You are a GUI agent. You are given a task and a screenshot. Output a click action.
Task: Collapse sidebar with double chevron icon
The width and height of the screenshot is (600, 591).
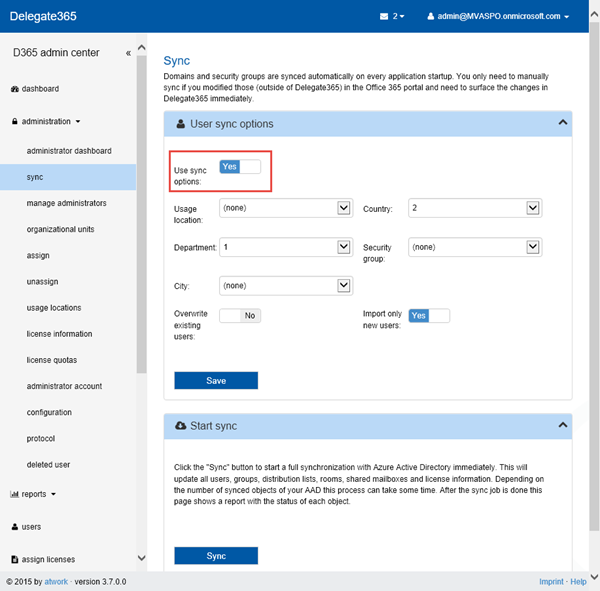click(128, 53)
